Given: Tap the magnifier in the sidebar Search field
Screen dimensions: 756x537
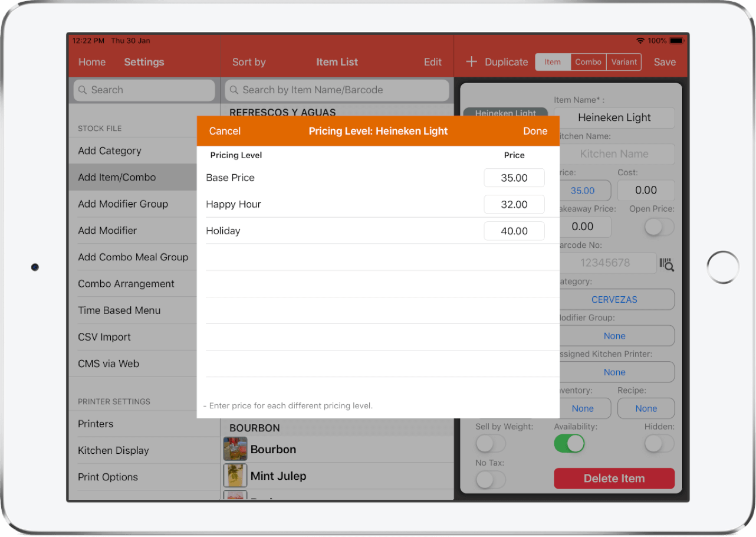Looking at the screenshot, I should [x=83, y=90].
